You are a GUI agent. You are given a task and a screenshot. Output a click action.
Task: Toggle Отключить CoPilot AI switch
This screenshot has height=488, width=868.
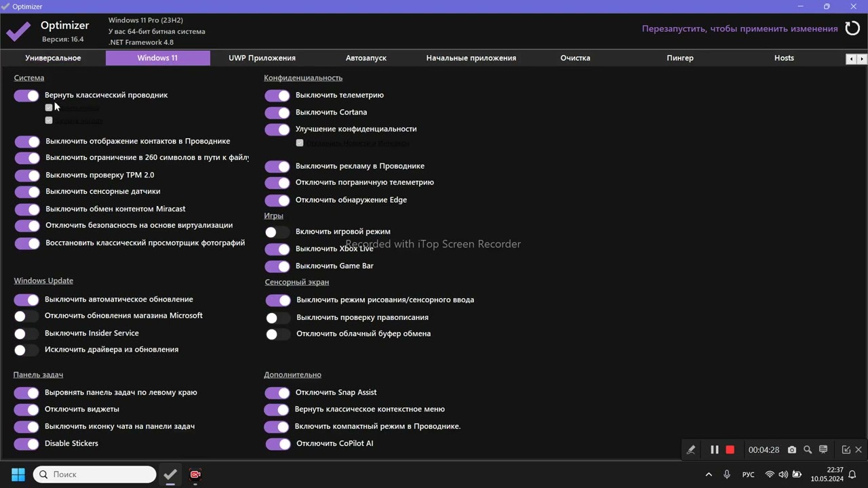(x=278, y=444)
